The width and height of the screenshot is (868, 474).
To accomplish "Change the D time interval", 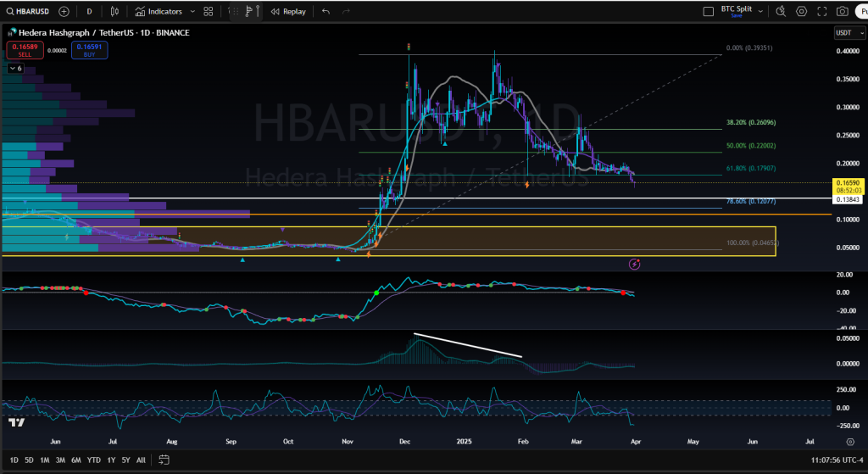I will tap(89, 11).
